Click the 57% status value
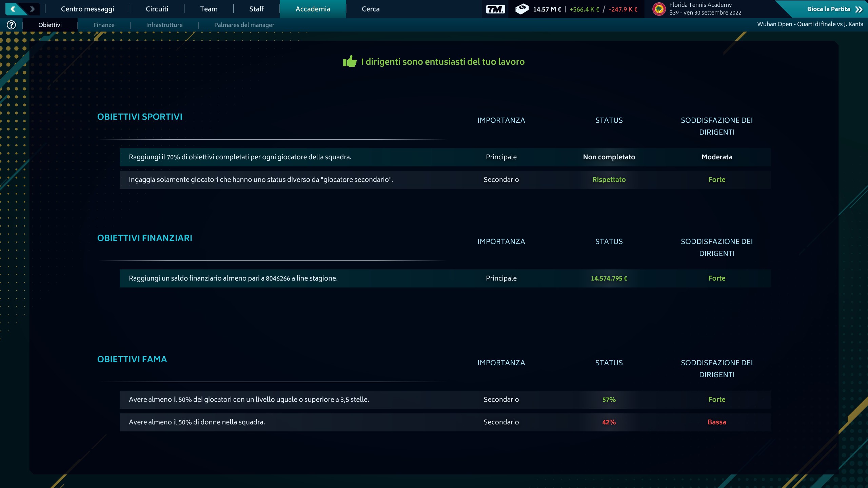 coord(609,400)
